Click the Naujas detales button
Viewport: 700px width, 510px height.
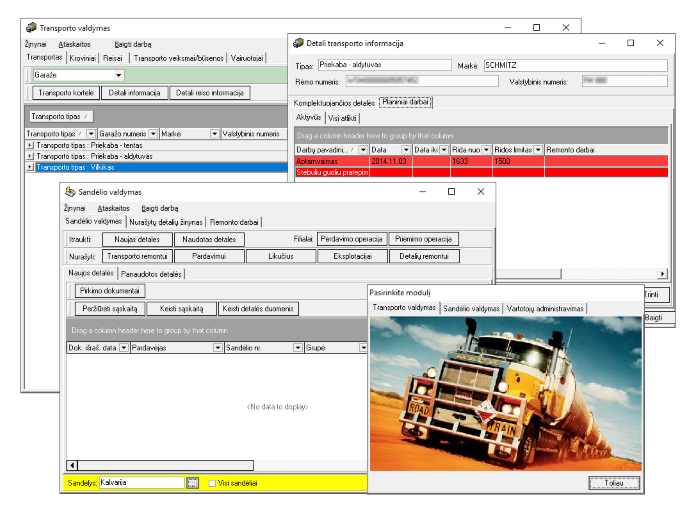click(x=137, y=239)
